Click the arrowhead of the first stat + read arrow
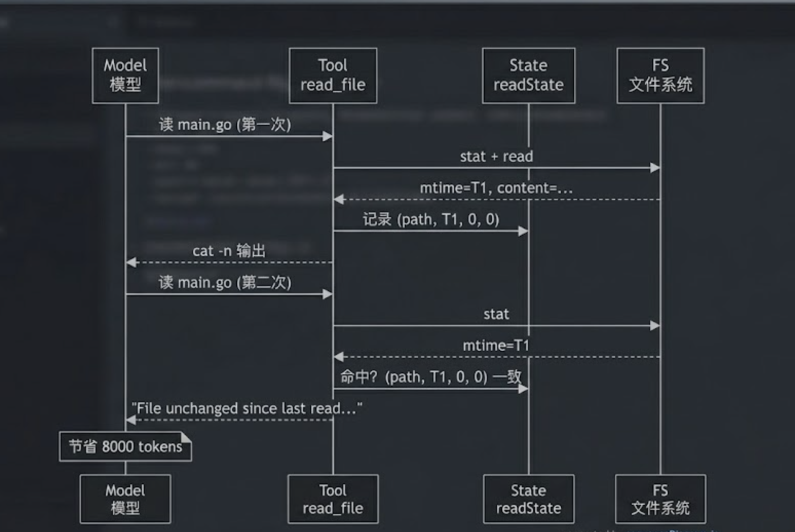The height and width of the screenshot is (532, 795). (x=655, y=168)
